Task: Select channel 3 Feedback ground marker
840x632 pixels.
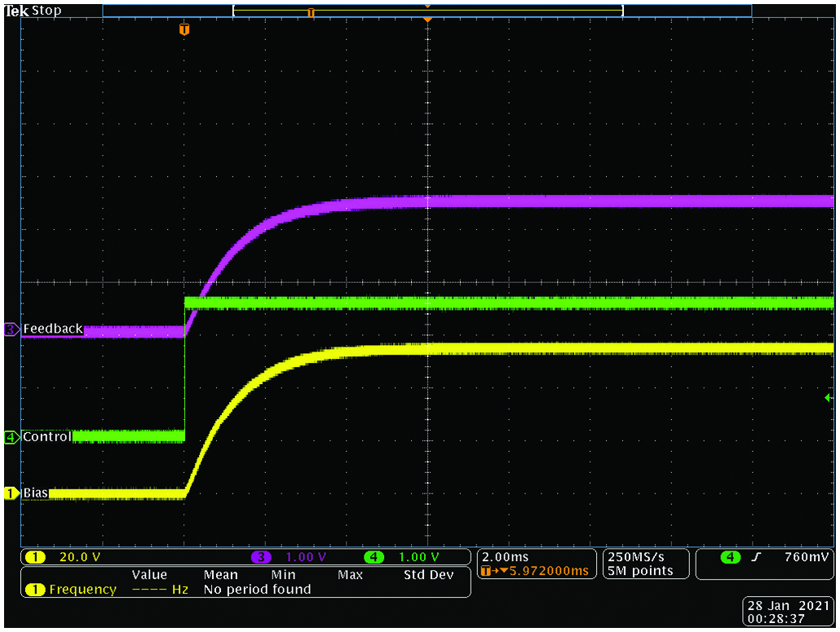Action: 11,329
